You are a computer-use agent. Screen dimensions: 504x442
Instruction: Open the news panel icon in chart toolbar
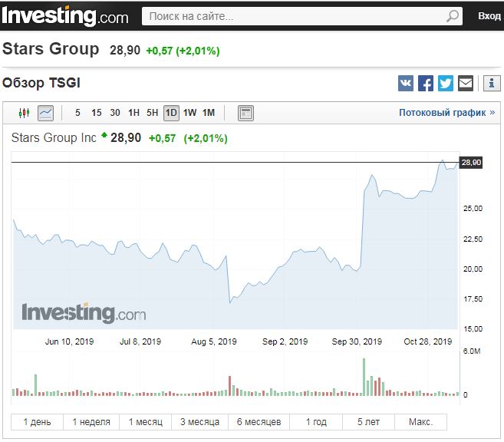(245, 114)
